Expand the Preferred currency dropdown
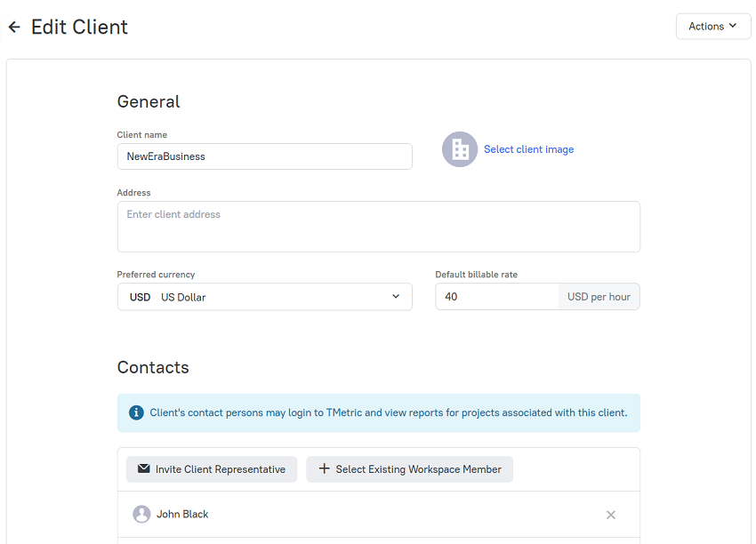This screenshot has width=756, height=544. [264, 297]
